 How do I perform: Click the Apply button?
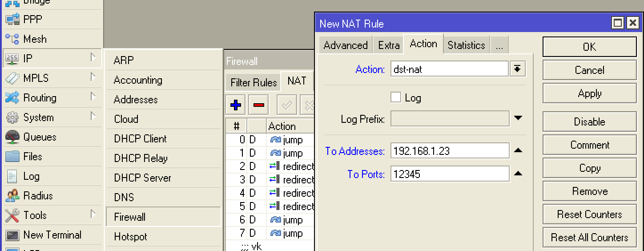590,93
